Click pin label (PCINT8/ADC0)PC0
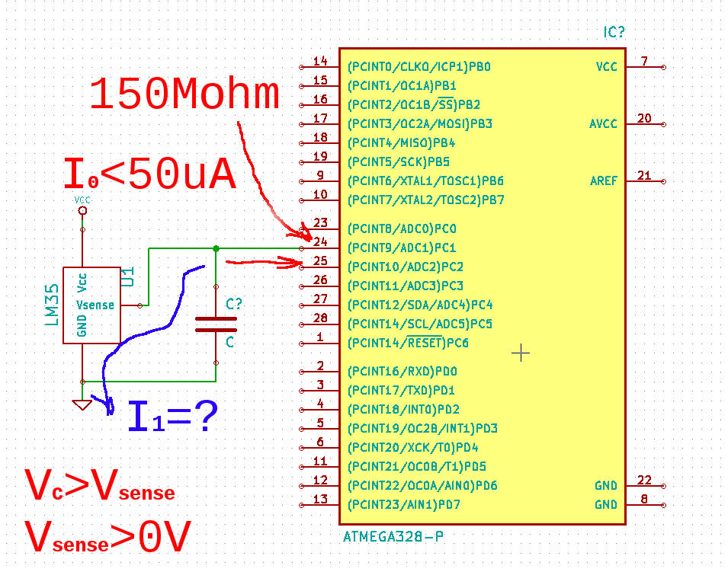The height and width of the screenshot is (572, 728). point(402,228)
